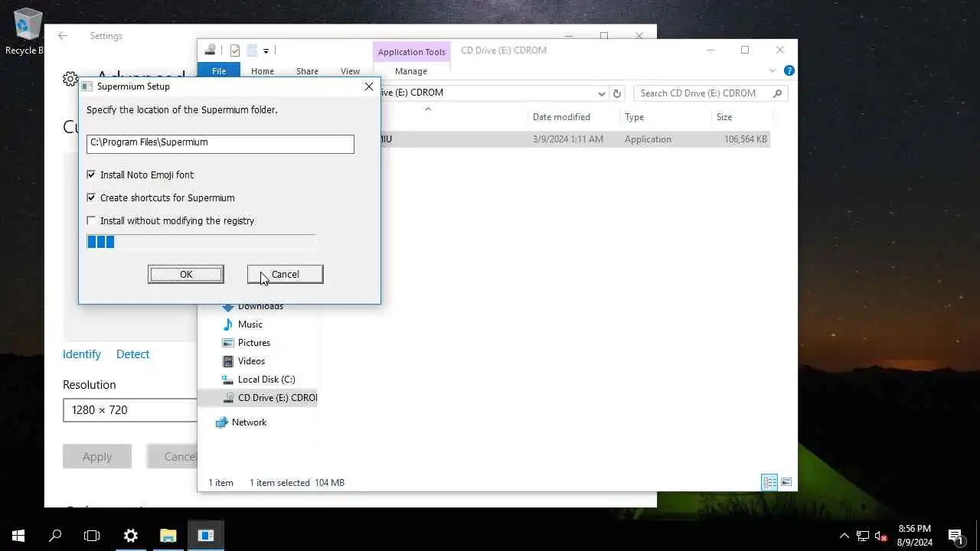Screen dimensions: 980x551
Task: Open taskbar Search
Action: (55, 536)
